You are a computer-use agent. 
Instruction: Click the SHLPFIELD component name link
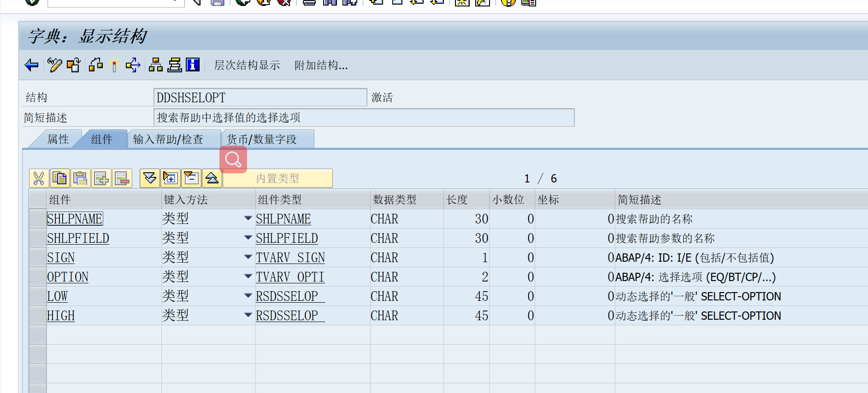coord(78,238)
